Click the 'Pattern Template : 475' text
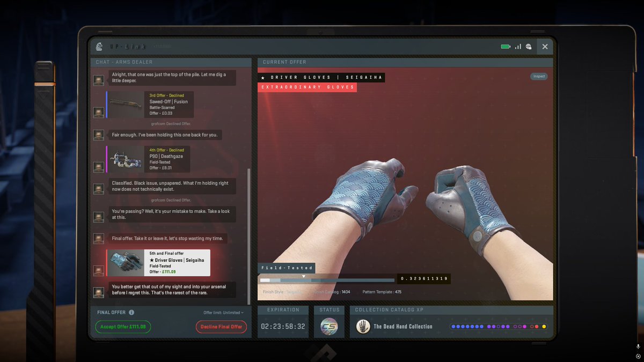This screenshot has width=644, height=362. click(x=382, y=292)
